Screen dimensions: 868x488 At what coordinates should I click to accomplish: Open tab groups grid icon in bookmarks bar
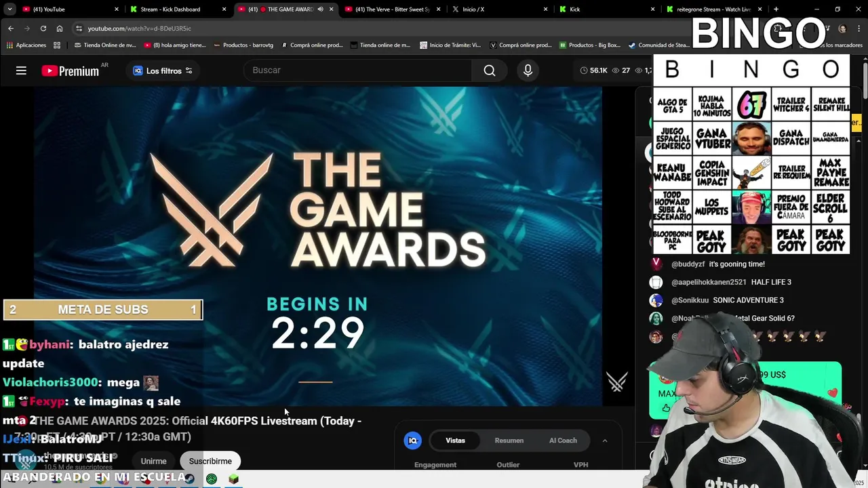[x=57, y=45]
